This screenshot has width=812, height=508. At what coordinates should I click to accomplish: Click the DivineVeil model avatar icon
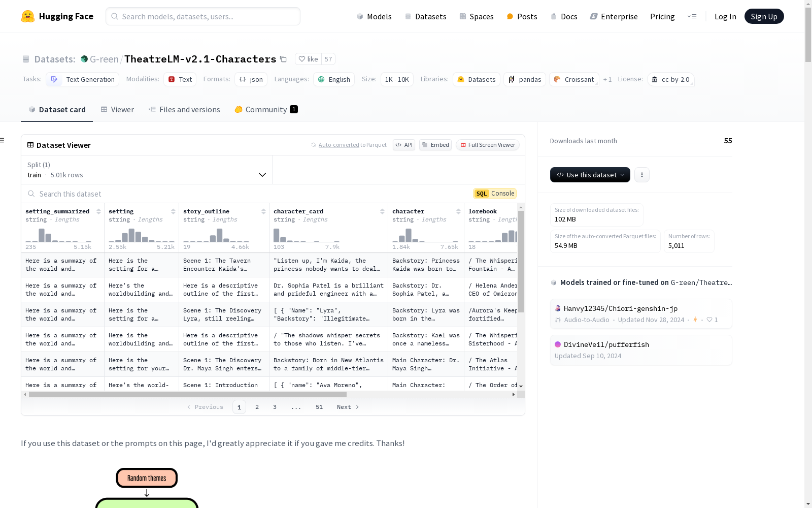tap(558, 344)
